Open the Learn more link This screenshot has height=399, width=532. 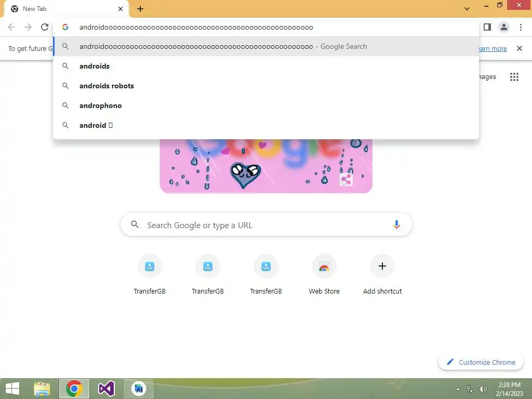(x=493, y=48)
